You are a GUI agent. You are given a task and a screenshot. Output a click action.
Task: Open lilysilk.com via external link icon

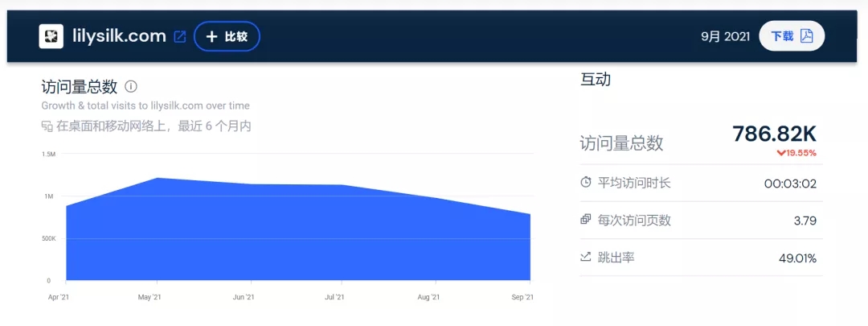[x=180, y=36]
